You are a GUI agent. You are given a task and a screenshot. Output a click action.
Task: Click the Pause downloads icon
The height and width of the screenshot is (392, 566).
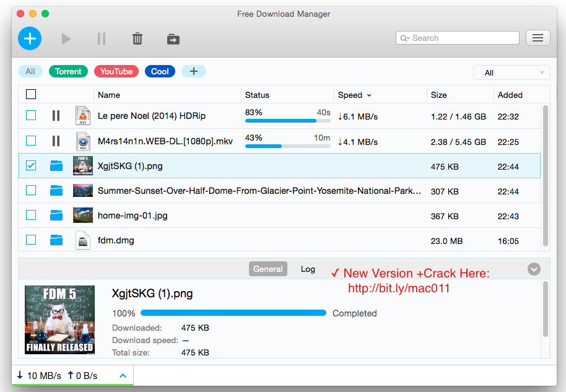point(101,38)
